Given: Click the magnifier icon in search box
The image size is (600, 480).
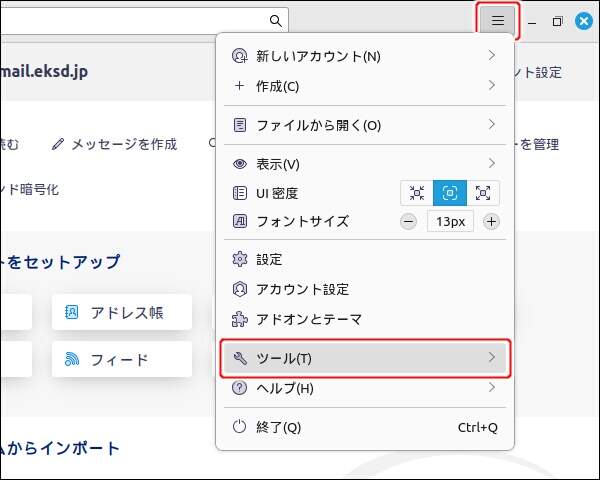Looking at the screenshot, I should coord(276,21).
